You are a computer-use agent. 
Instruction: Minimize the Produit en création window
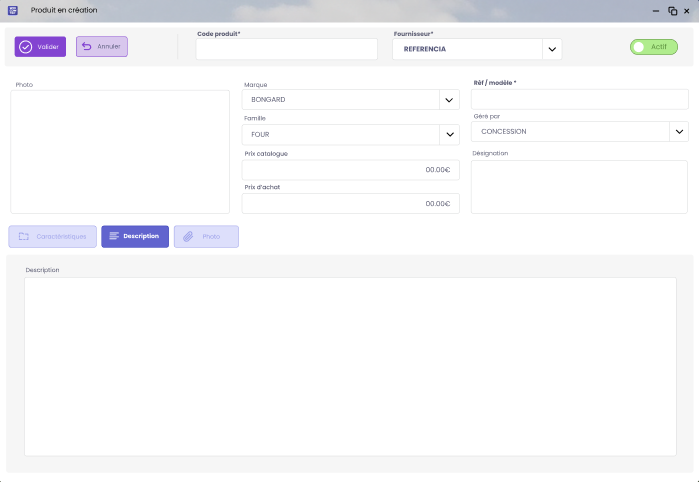point(658,10)
